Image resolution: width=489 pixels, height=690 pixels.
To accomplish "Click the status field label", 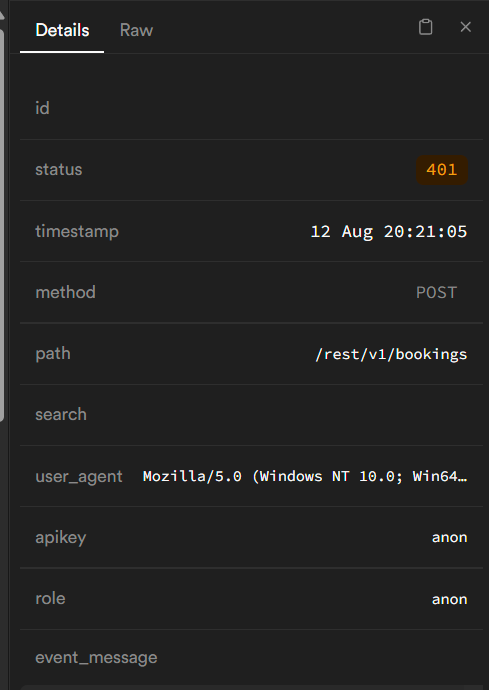I will pos(59,169).
